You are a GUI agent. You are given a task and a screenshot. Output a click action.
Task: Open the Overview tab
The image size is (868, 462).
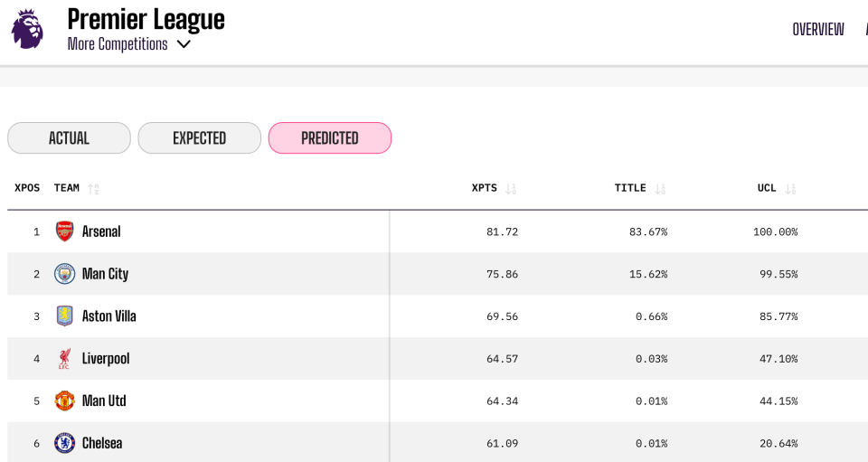pos(817,29)
